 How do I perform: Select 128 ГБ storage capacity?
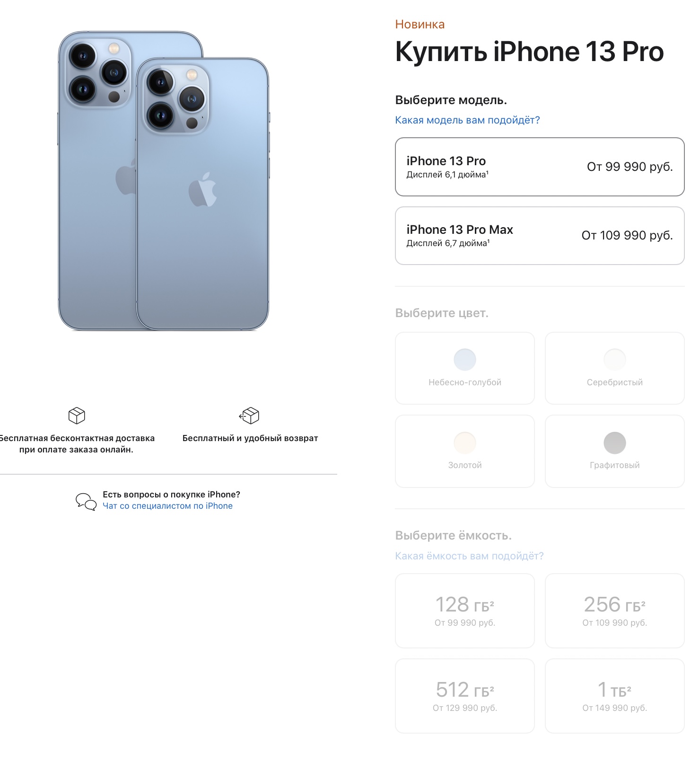pos(465,611)
